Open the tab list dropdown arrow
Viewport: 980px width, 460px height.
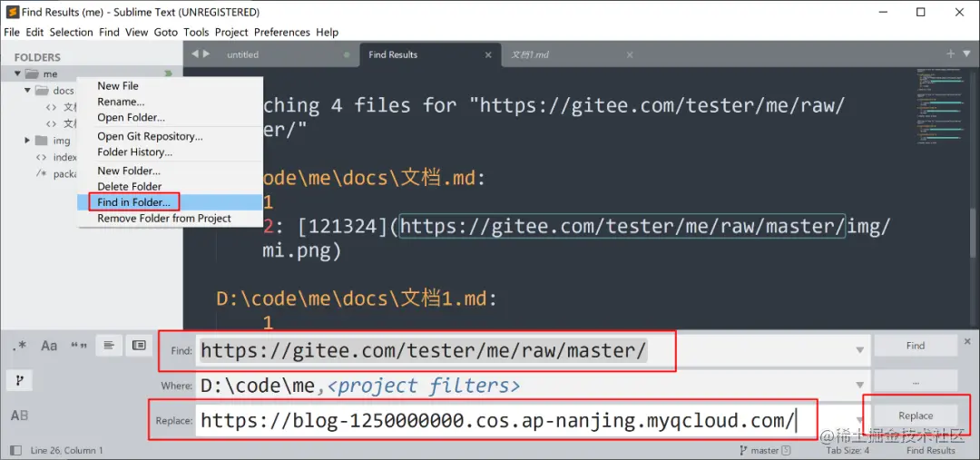pyautogui.click(x=966, y=54)
